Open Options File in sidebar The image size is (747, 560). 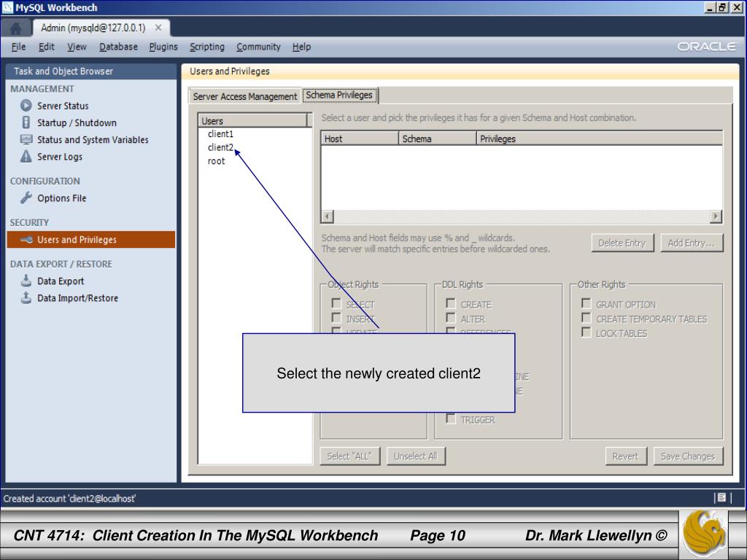pyautogui.click(x=62, y=198)
